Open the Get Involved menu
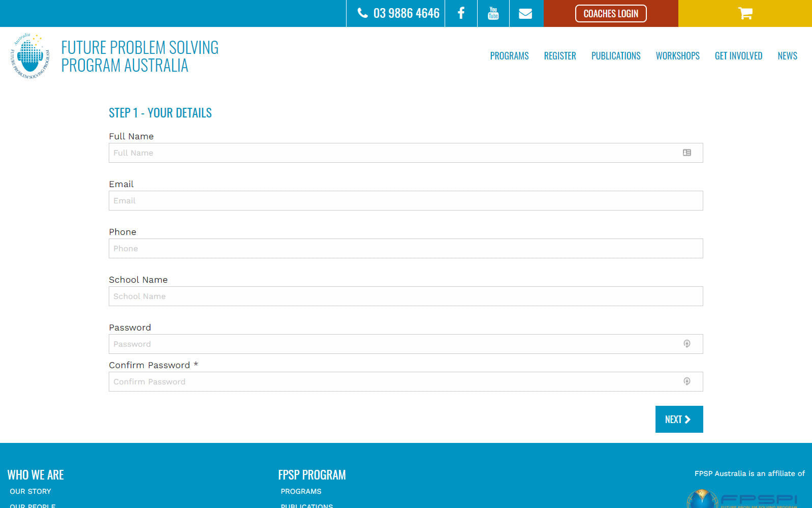 click(738, 56)
